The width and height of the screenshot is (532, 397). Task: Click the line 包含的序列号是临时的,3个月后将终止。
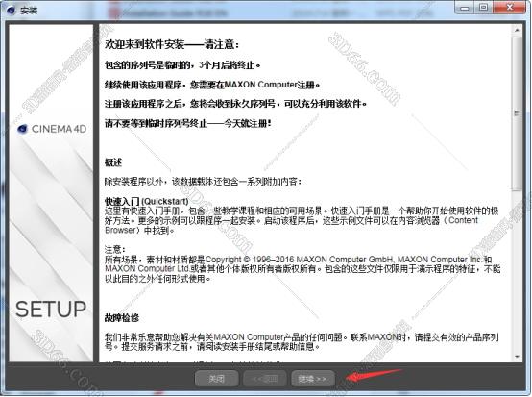[182, 64]
